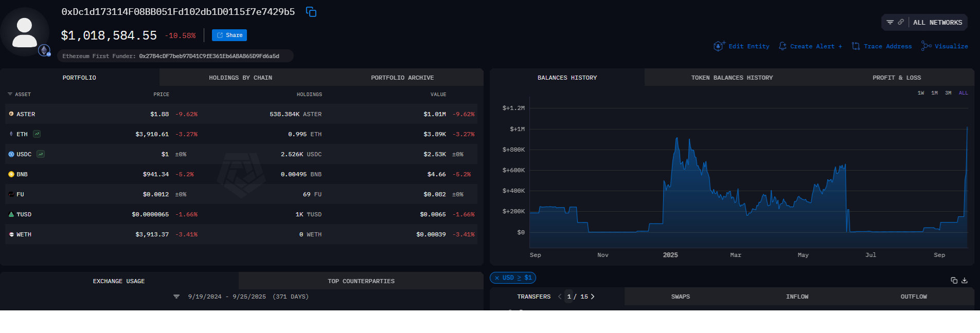The image size is (980, 333).
Task: Switch to the Portfolio tab
Action: tap(80, 78)
